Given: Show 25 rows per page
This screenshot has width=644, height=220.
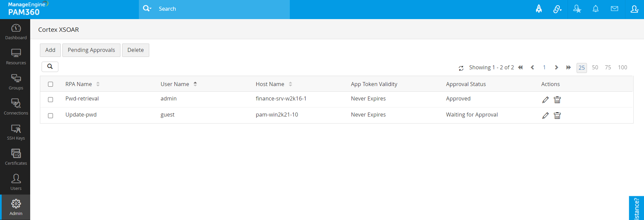Looking at the screenshot, I should pyautogui.click(x=582, y=68).
